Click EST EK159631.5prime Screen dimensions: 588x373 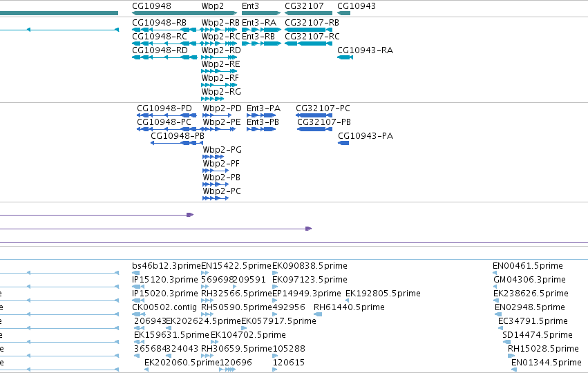pyautogui.click(x=171, y=335)
